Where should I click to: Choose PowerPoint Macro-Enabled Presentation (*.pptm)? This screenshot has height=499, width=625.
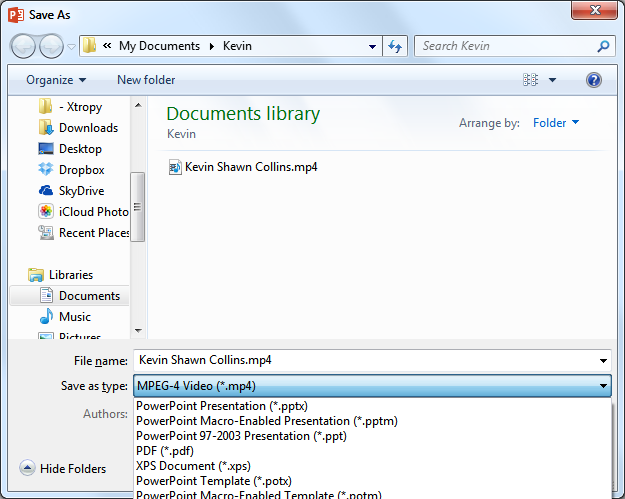pyautogui.click(x=267, y=421)
